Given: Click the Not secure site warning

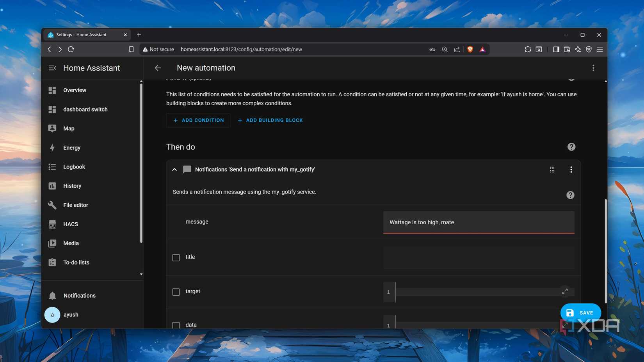Looking at the screenshot, I should pyautogui.click(x=158, y=49).
